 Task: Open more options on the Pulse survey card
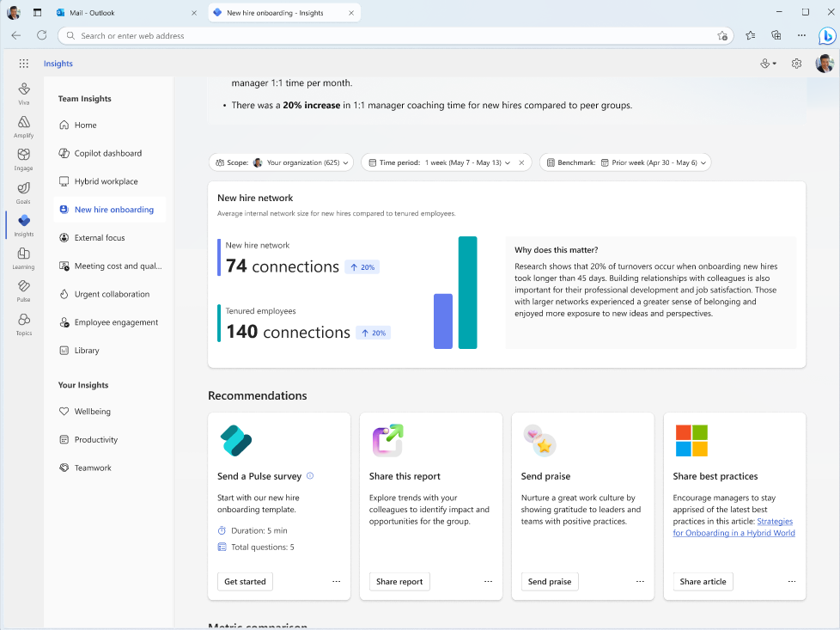click(x=336, y=581)
